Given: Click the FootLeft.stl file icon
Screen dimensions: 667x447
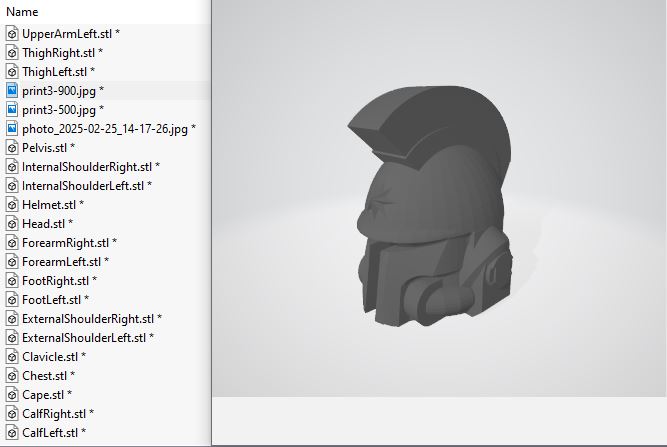Looking at the screenshot, I should 12,299.
